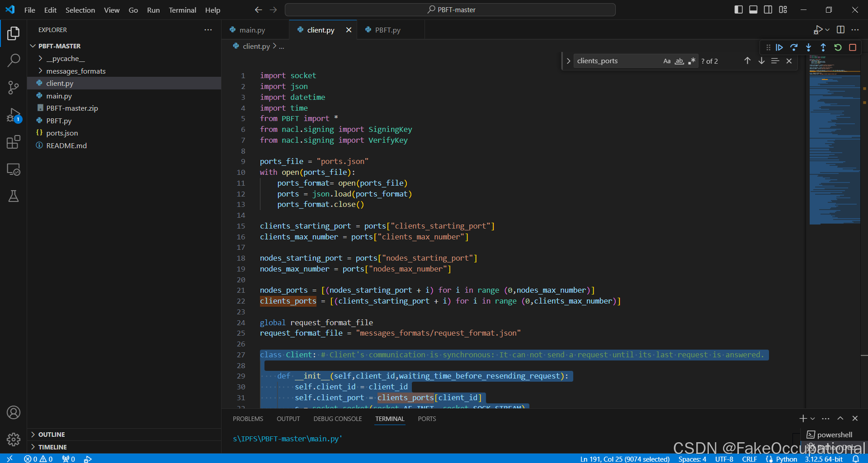Viewport: 868px width, 463px height.
Task: Switch to the PROBLEMS panel tab
Action: (248, 419)
